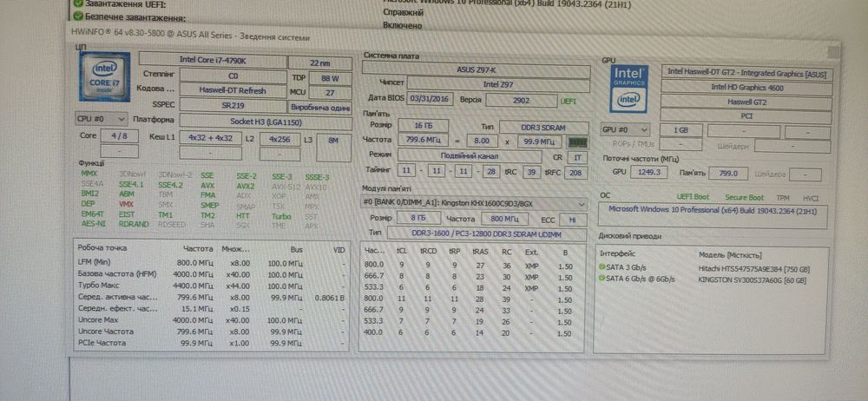Open the CPU #0 selector dropdown
Screen dimensions: 868x401
click(x=102, y=119)
